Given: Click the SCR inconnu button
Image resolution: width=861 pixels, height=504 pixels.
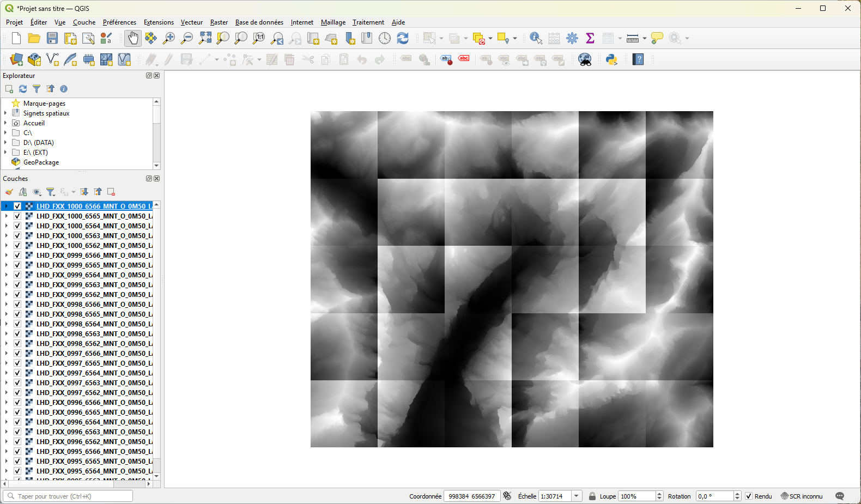Looking at the screenshot, I should [x=802, y=496].
